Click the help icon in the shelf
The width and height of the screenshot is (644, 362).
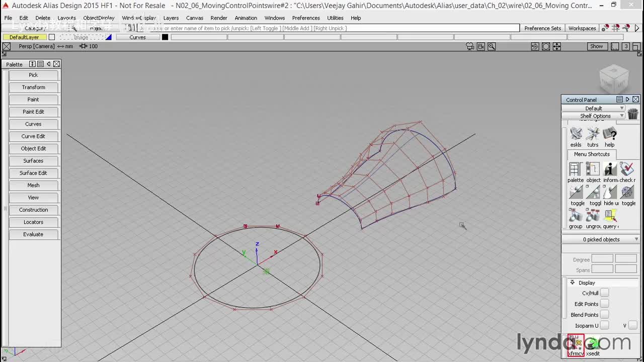click(x=609, y=134)
